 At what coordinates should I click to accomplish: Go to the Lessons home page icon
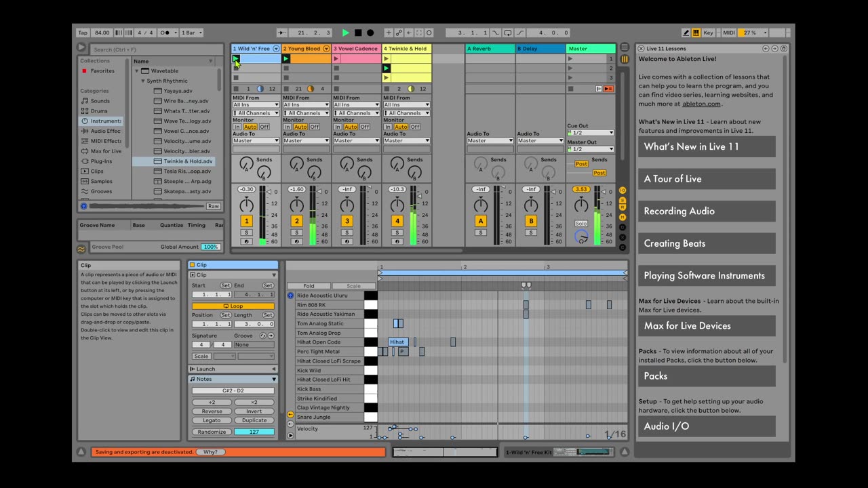pyautogui.click(x=783, y=48)
